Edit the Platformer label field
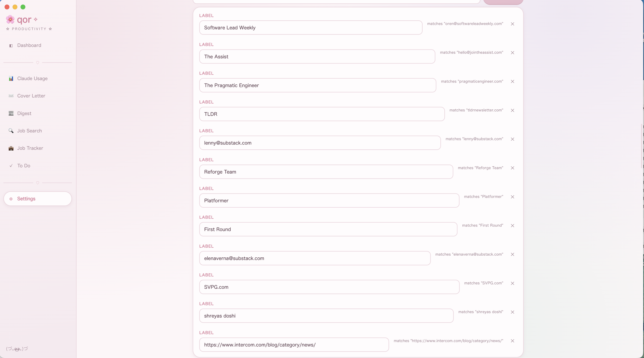Screen dimensions: 644x358 pos(329,200)
